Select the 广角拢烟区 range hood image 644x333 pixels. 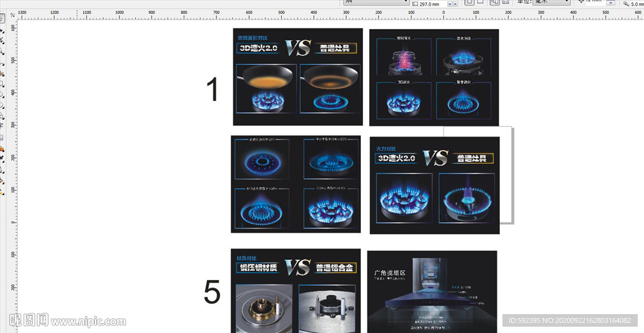[x=432, y=291]
